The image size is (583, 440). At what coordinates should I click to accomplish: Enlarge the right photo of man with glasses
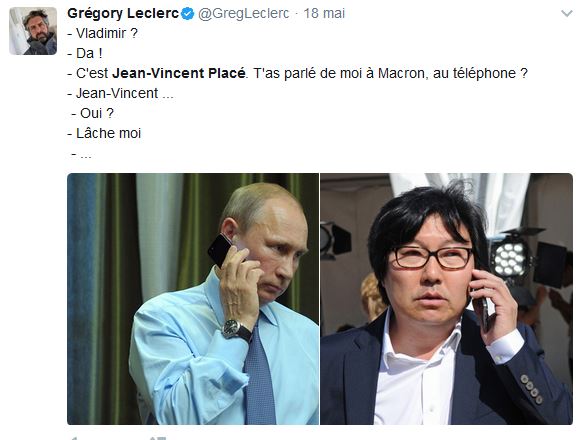click(447, 299)
